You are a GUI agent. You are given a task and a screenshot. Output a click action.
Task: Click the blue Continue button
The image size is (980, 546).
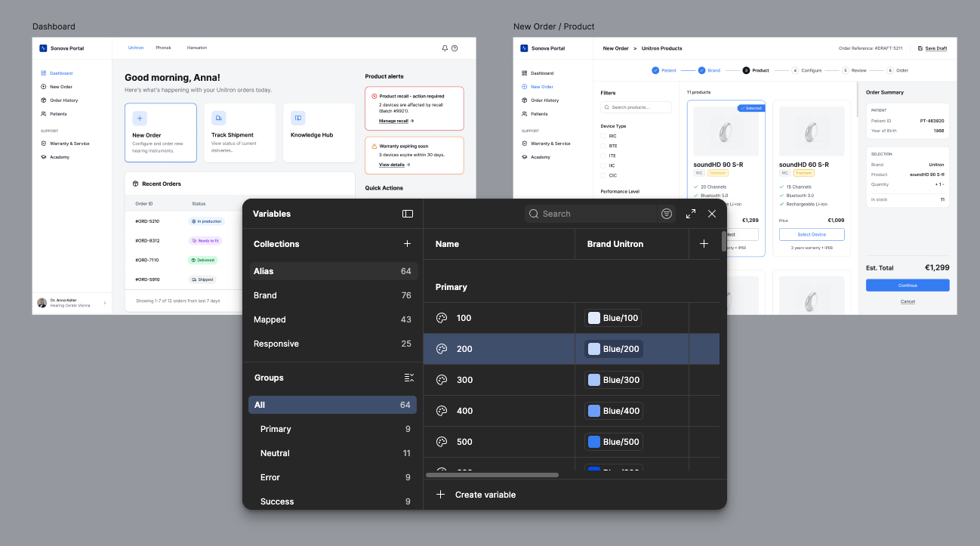pyautogui.click(x=908, y=285)
